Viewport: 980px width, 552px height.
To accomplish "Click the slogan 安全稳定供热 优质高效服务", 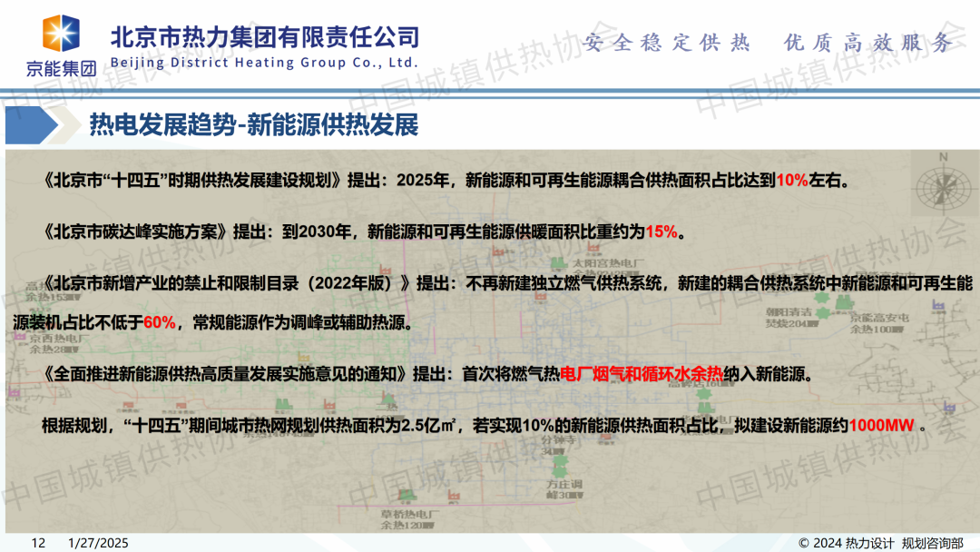I will click(768, 43).
